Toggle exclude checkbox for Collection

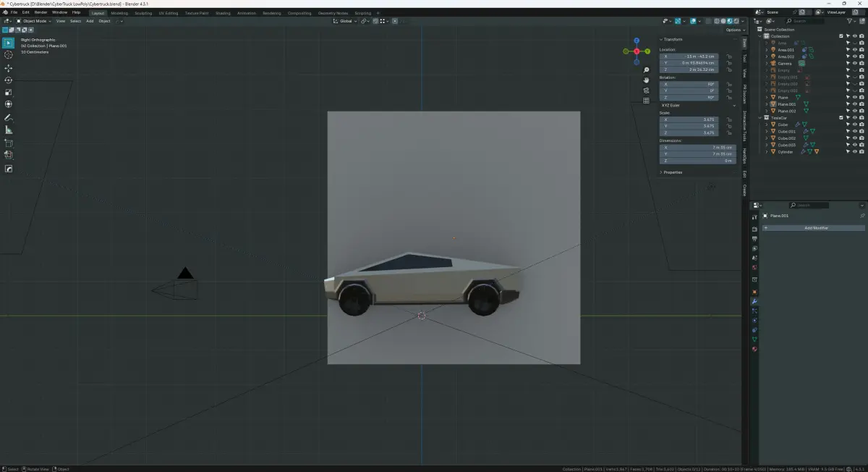841,36
